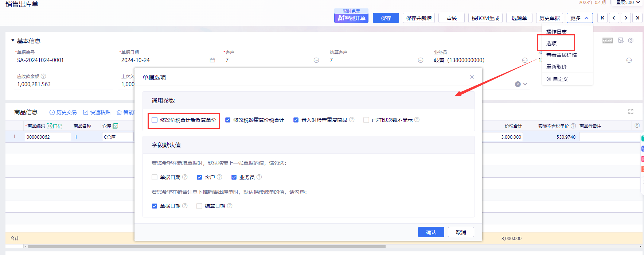The image size is (644, 255).
Task: Toggle 修改税额重算价税合计 checkbox
Action: click(228, 120)
